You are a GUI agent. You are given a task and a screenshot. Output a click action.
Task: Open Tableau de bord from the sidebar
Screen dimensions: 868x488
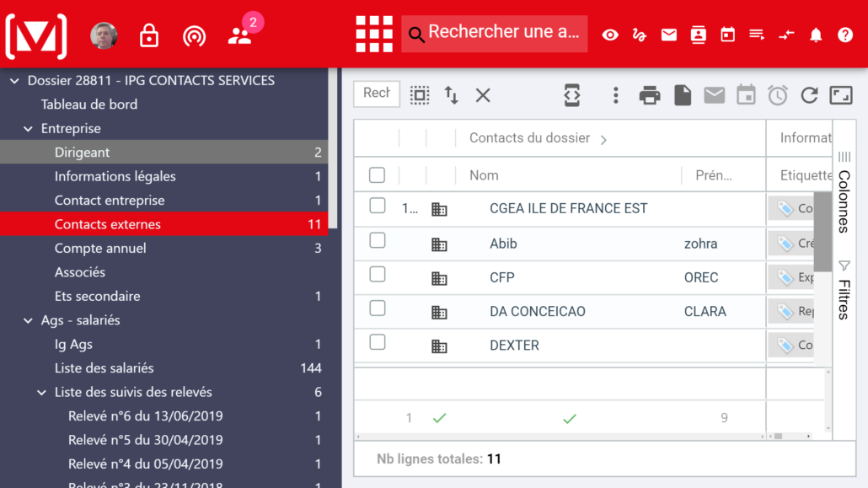point(88,104)
